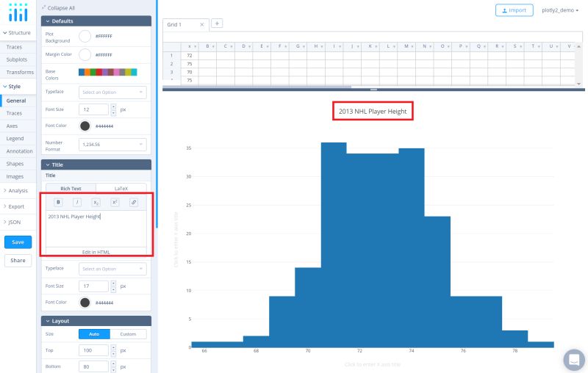Apply bold formatting to title text
Image resolution: width=588 pixels, height=373 pixels.
(x=58, y=202)
